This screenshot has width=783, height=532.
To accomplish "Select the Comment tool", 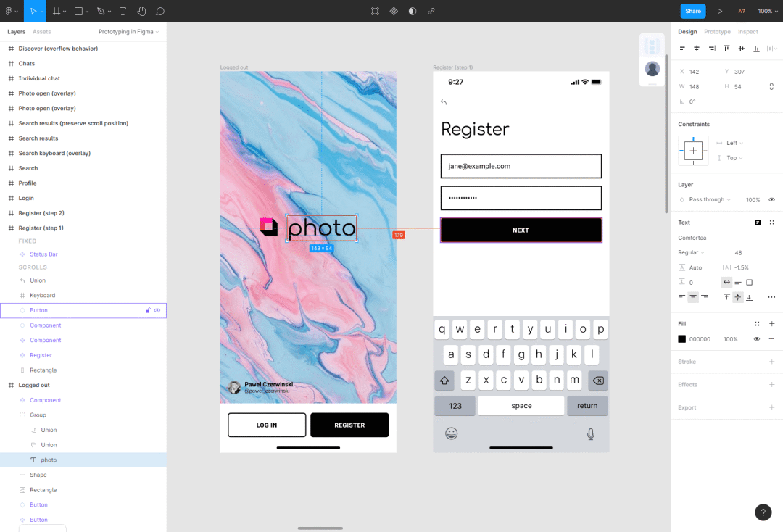I will pyautogui.click(x=160, y=11).
